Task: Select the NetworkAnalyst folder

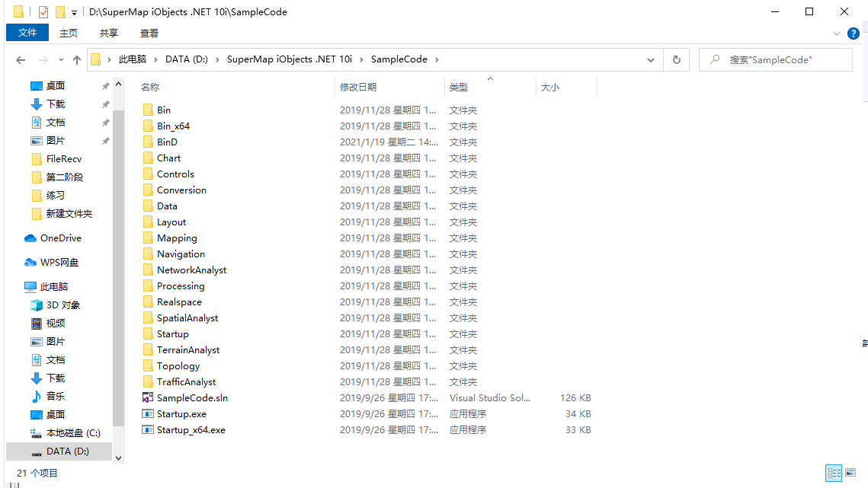Action: tap(191, 270)
